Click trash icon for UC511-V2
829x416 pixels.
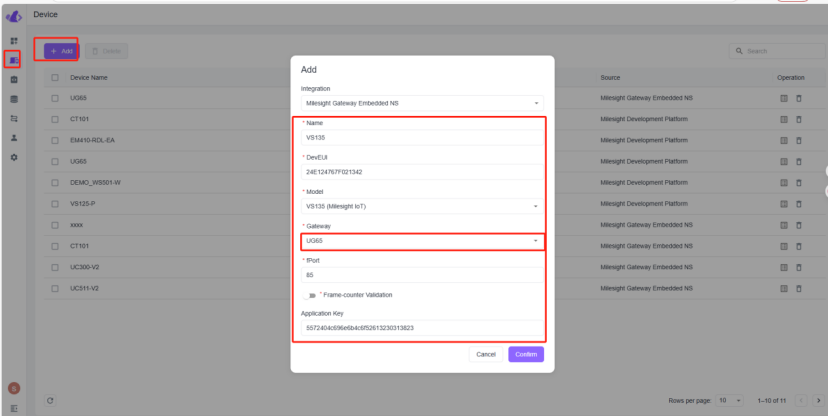pos(798,289)
